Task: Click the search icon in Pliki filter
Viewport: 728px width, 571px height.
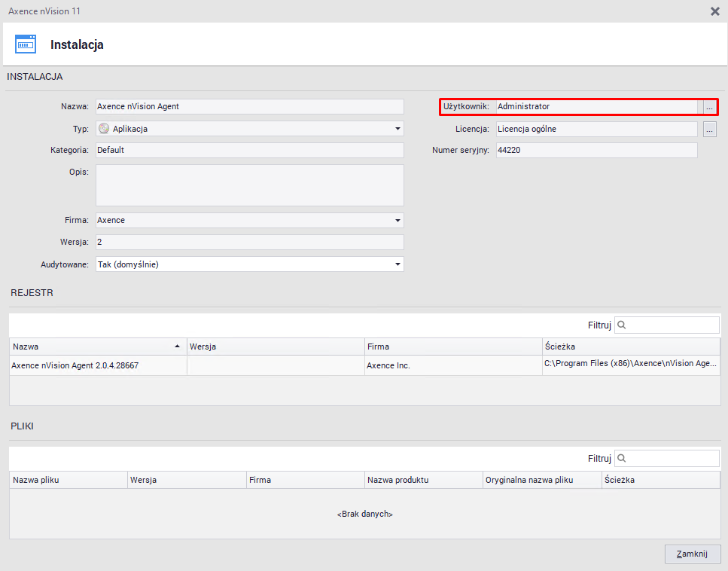Action: (x=623, y=458)
